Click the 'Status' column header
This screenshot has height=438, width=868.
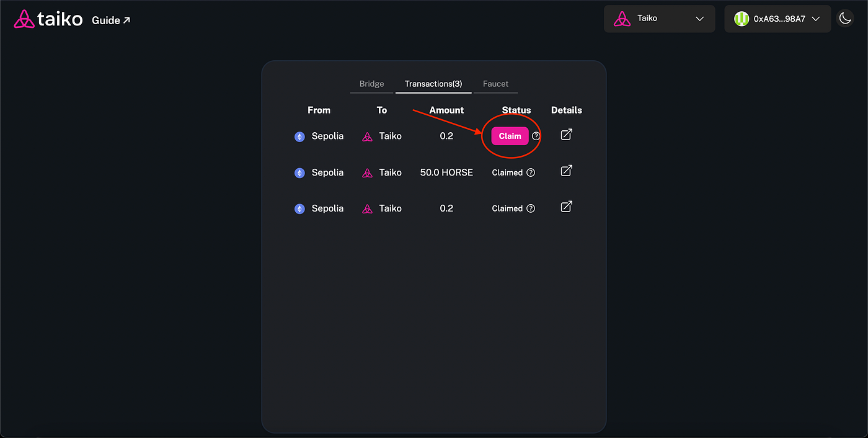(516, 110)
